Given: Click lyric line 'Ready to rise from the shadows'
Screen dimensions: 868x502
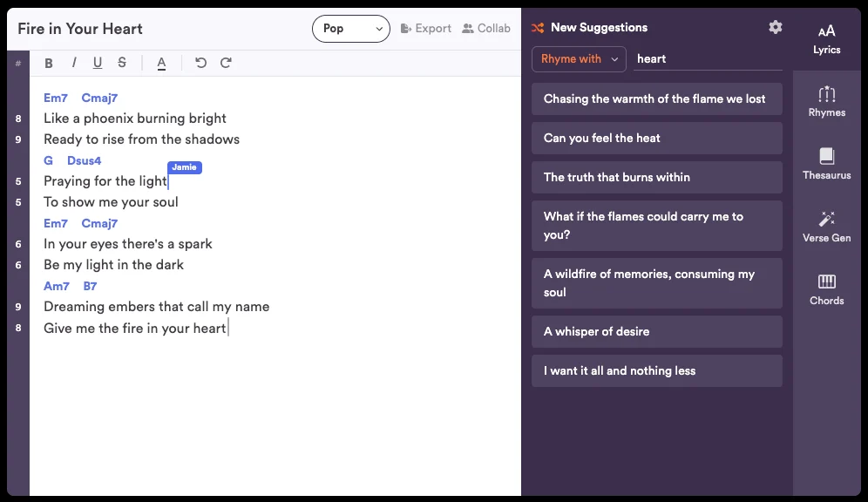Looking at the screenshot, I should pyautogui.click(x=142, y=139).
